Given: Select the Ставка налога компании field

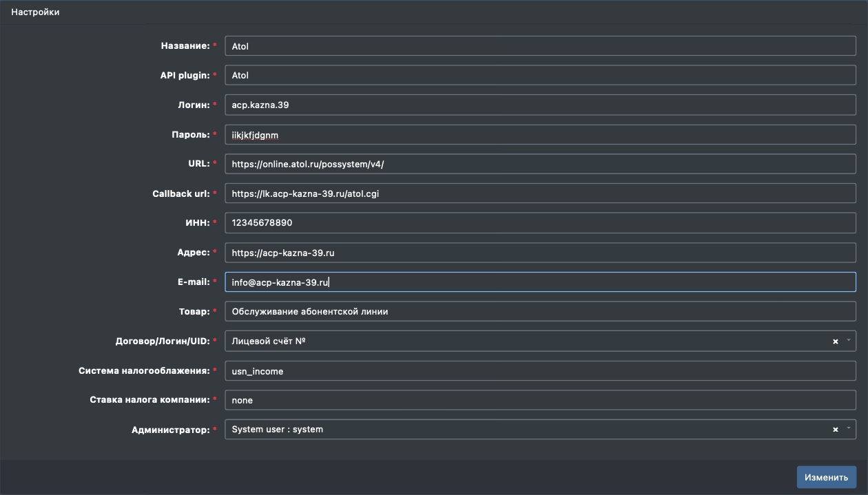Looking at the screenshot, I should (x=540, y=400).
